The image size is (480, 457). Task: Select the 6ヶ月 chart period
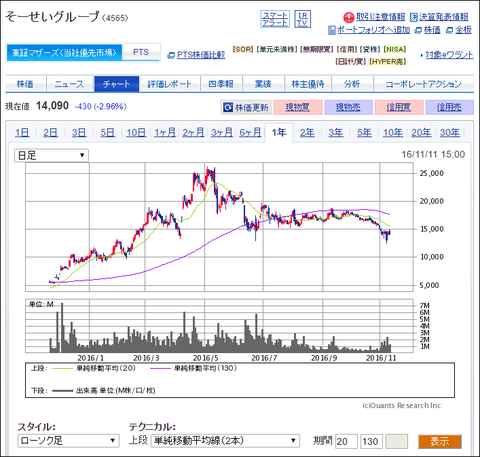250,133
